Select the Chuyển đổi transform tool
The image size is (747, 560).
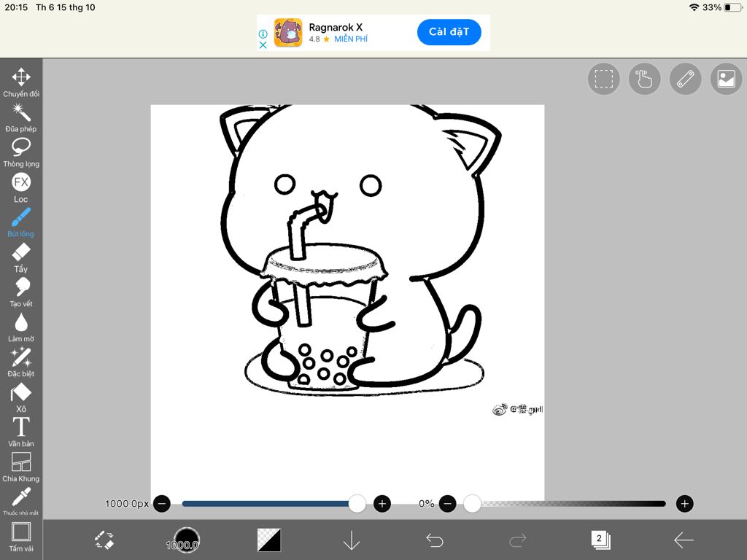(x=21, y=82)
